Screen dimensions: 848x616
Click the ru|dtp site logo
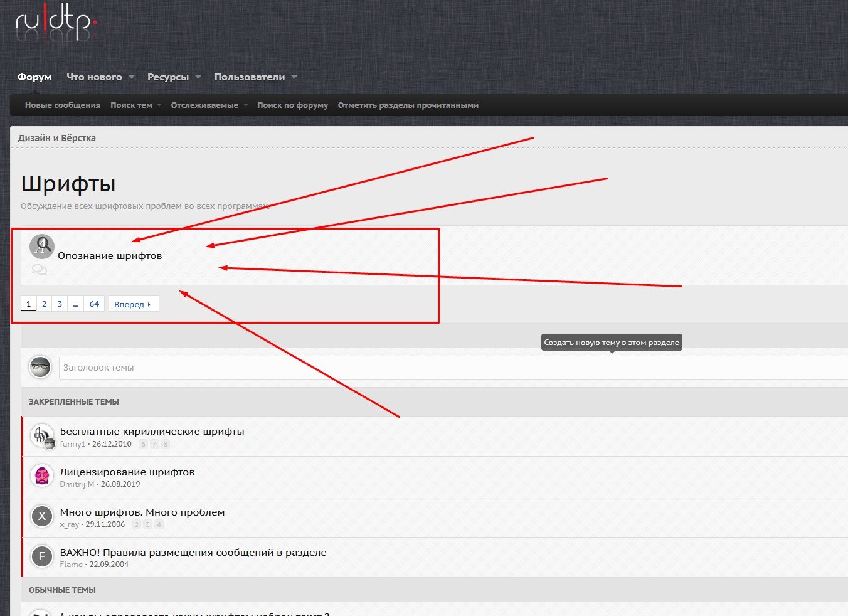(56, 24)
